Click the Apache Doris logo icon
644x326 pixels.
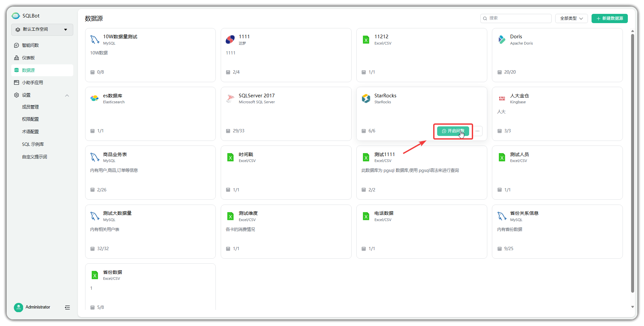coord(501,40)
